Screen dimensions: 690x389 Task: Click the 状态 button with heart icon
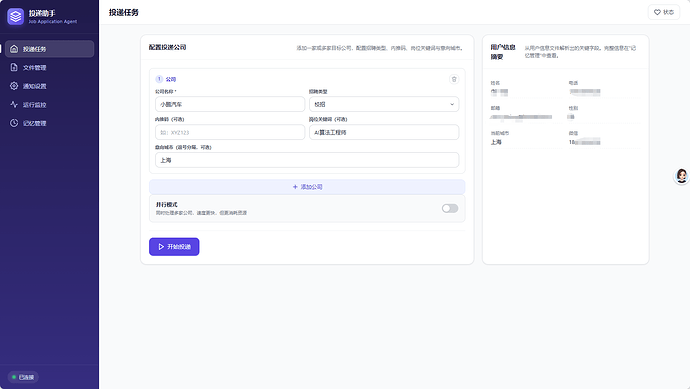664,12
